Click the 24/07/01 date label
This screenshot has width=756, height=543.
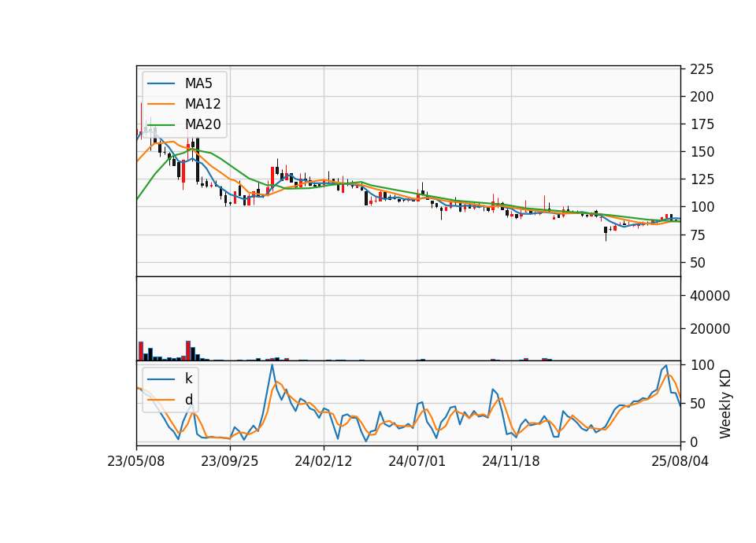(417, 461)
